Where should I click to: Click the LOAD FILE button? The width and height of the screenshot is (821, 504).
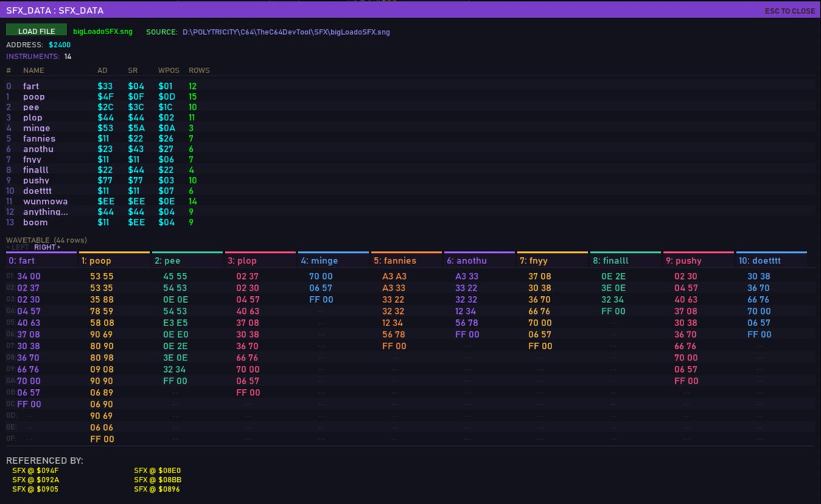click(36, 31)
